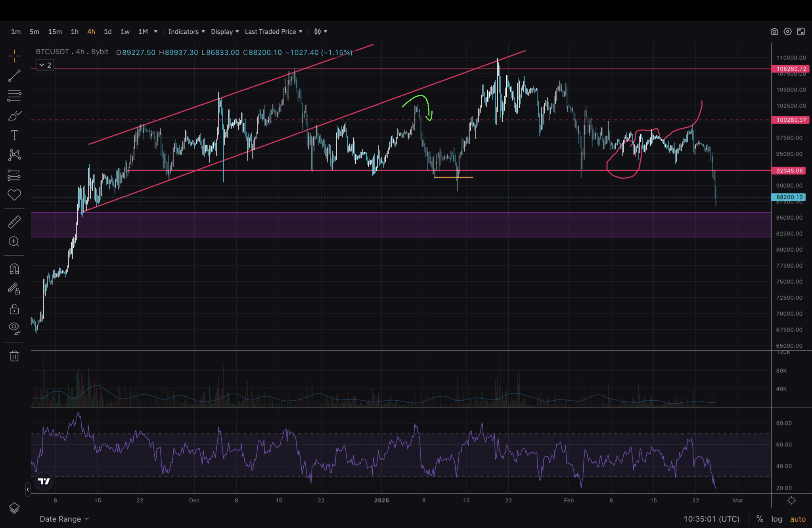Open the Last Traded Price dropdown

coord(274,32)
